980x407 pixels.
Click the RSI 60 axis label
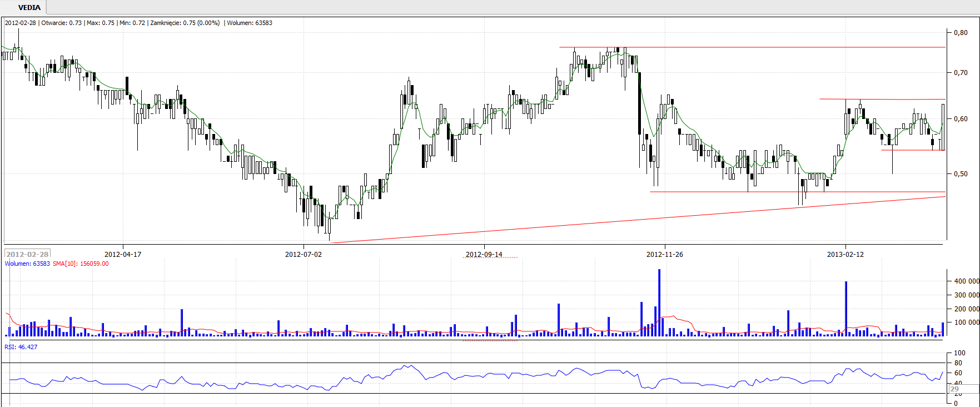[x=958, y=373]
